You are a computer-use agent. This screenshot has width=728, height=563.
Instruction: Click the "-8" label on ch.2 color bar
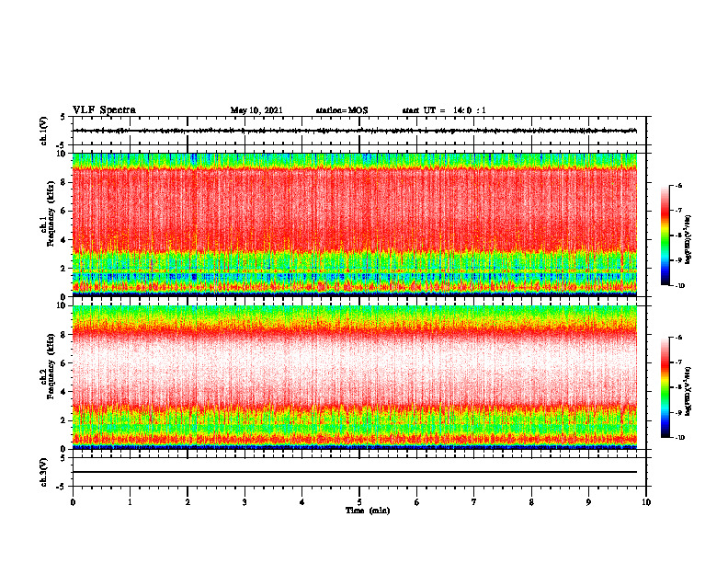(678, 387)
